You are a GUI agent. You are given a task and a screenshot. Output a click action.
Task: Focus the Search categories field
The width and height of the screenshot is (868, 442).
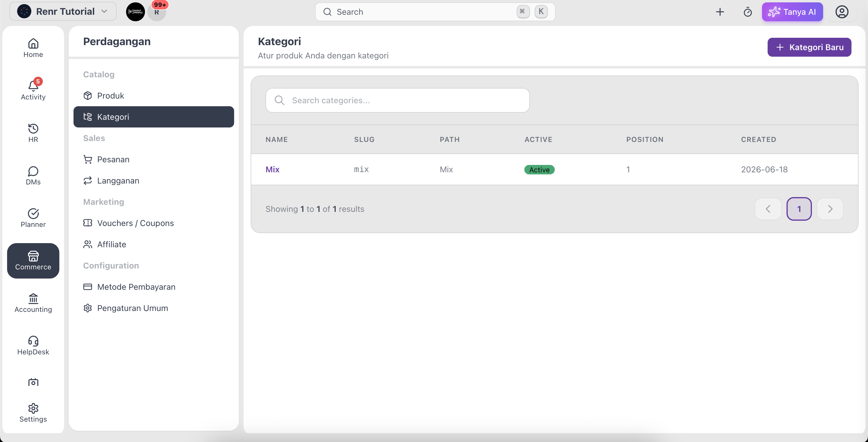[397, 100]
